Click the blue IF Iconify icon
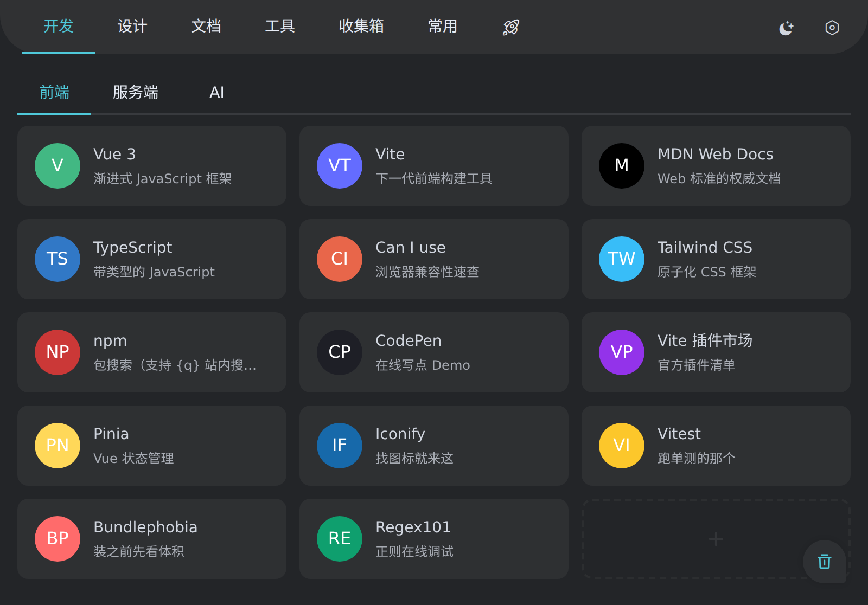 click(340, 446)
